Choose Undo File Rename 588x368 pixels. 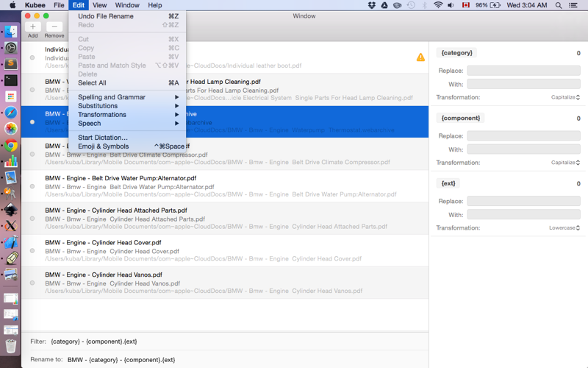(x=127, y=16)
